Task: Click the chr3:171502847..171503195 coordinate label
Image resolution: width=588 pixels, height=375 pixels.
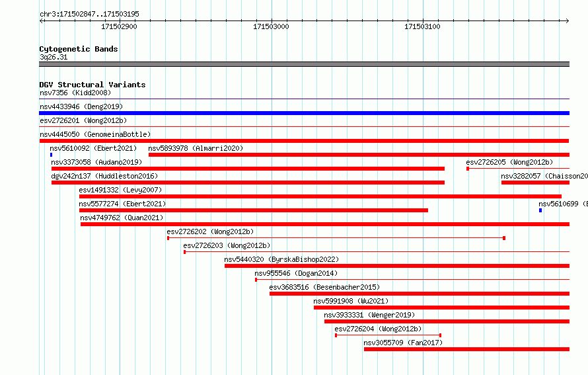Action: tap(89, 14)
